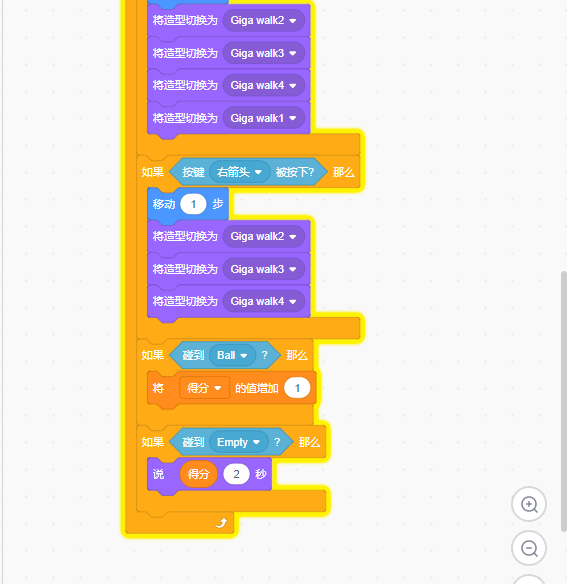The width and height of the screenshot is (567, 584).
Task: Click the 碰到 Ball sensing condition
Action: [x=225, y=355]
